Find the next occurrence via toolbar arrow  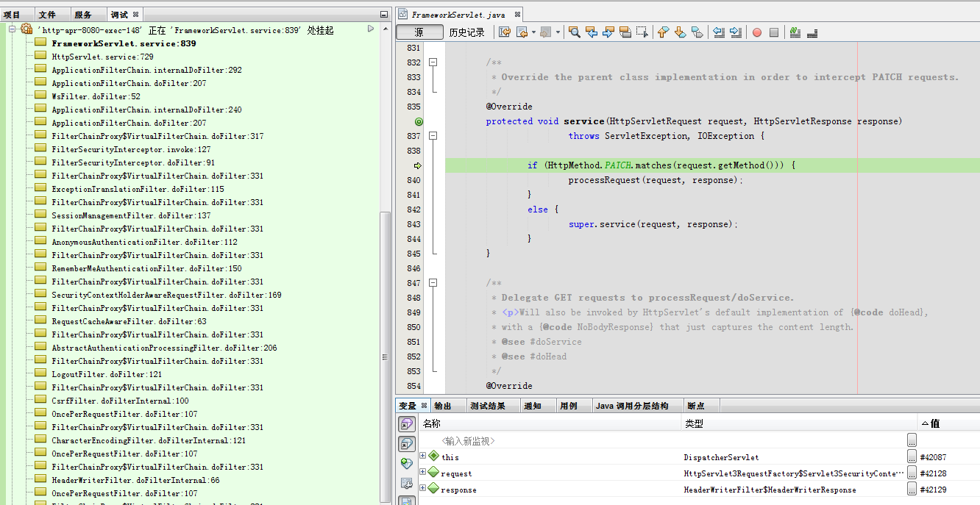[x=608, y=32]
